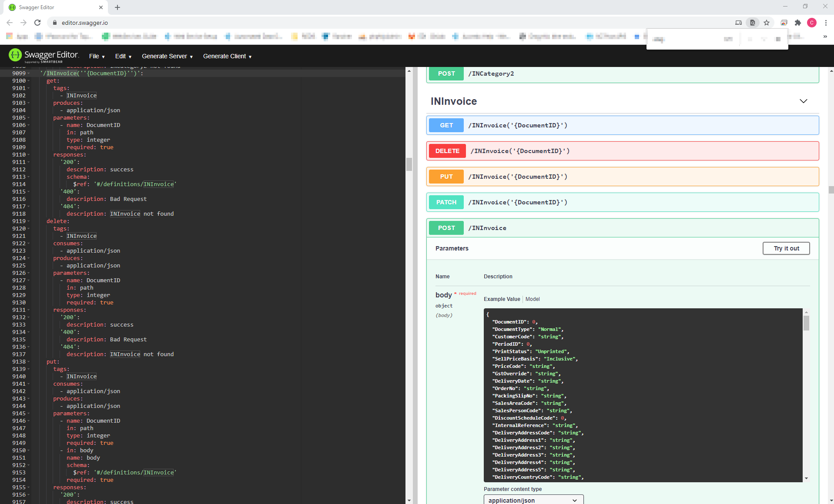Image resolution: width=834 pixels, height=504 pixels.
Task: Expand the PATCH /INInvoice('{DocumentID}') operation
Action: click(x=623, y=202)
